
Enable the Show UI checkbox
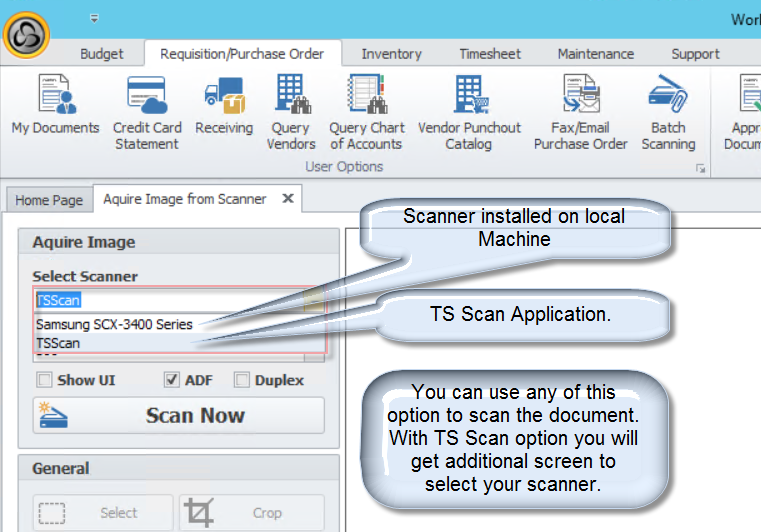point(44,380)
